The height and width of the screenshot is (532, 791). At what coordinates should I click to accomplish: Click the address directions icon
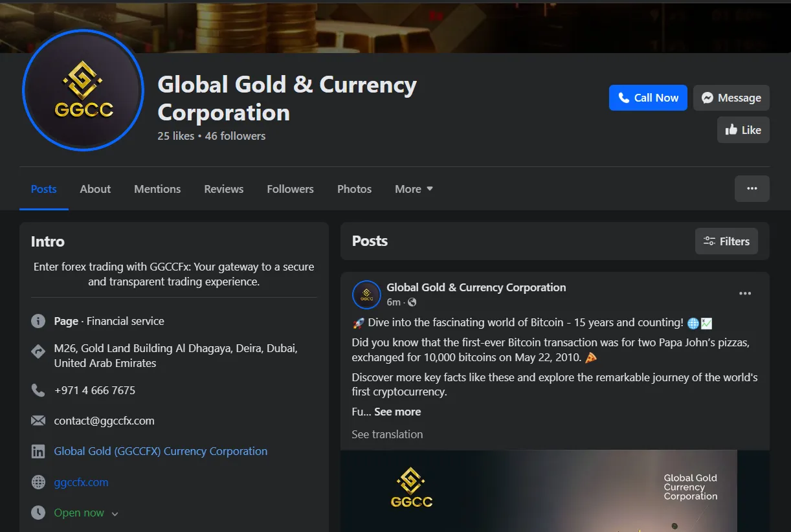point(38,352)
